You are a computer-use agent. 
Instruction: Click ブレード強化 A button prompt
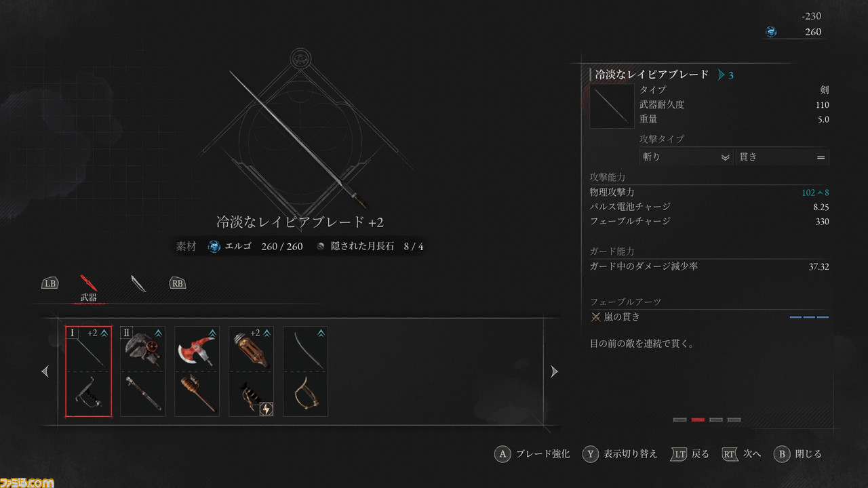[x=532, y=454]
